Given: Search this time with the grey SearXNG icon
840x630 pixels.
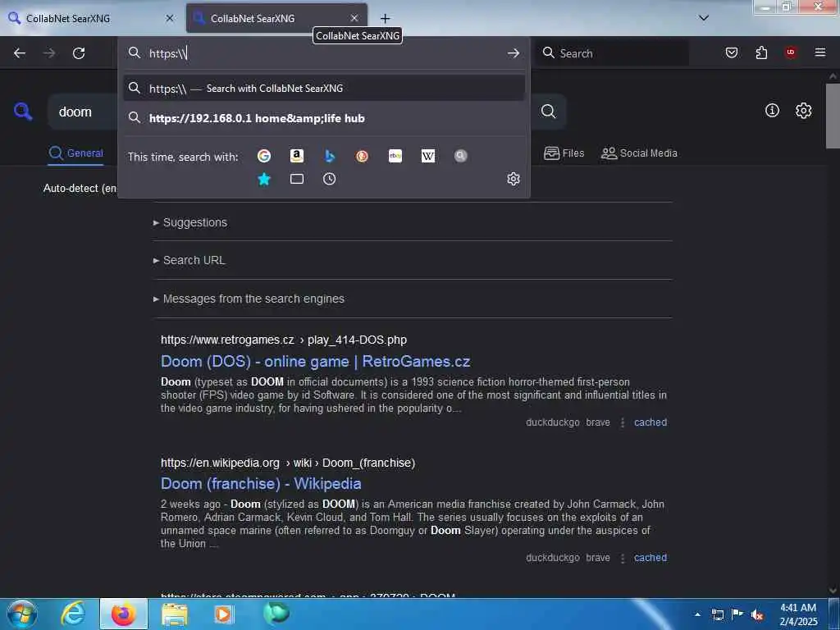Looking at the screenshot, I should 461,156.
